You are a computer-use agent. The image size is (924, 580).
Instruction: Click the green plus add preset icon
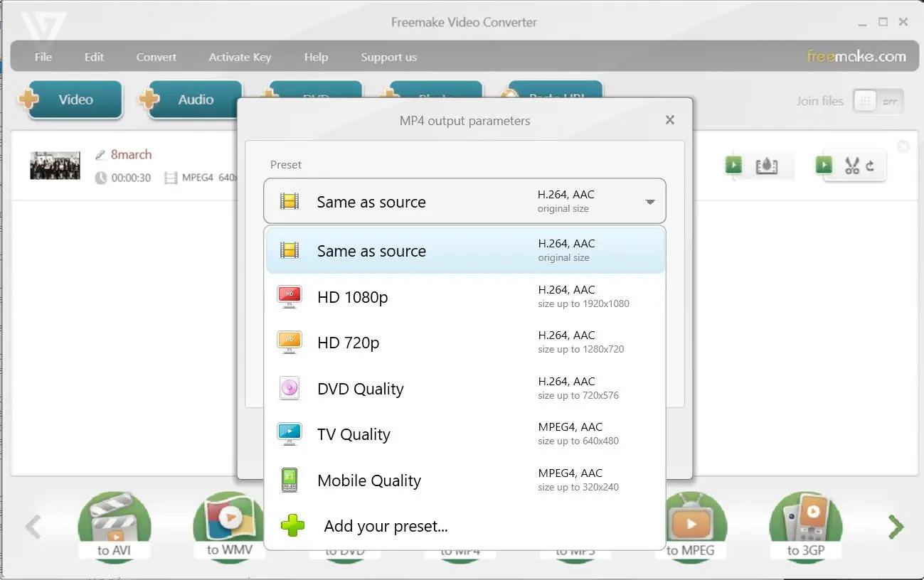292,526
